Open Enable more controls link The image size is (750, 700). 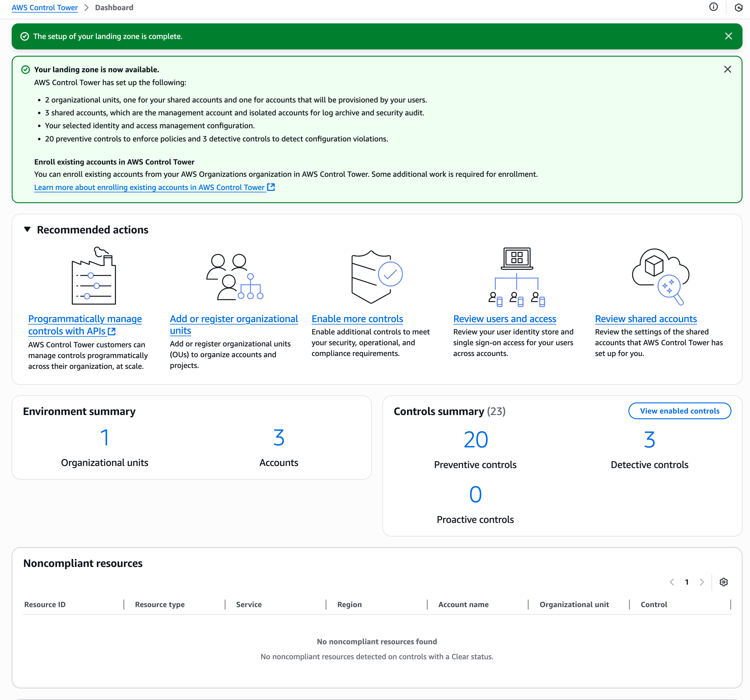pyautogui.click(x=357, y=319)
